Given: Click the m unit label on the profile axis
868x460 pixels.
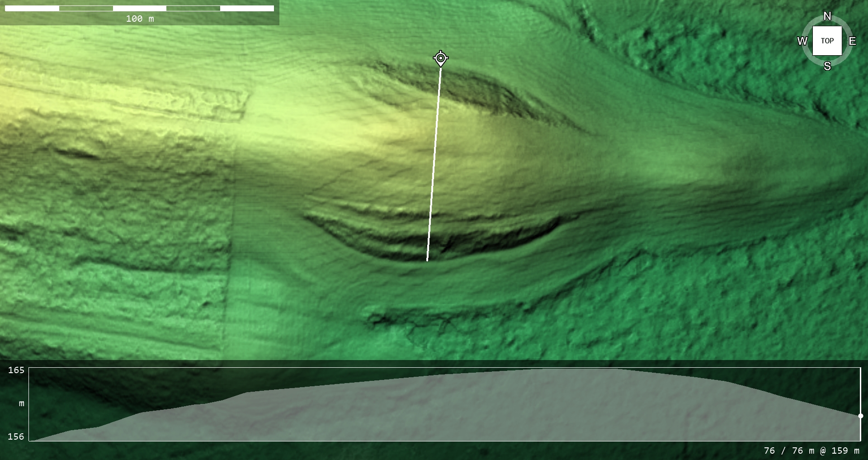Looking at the screenshot, I should click(21, 403).
